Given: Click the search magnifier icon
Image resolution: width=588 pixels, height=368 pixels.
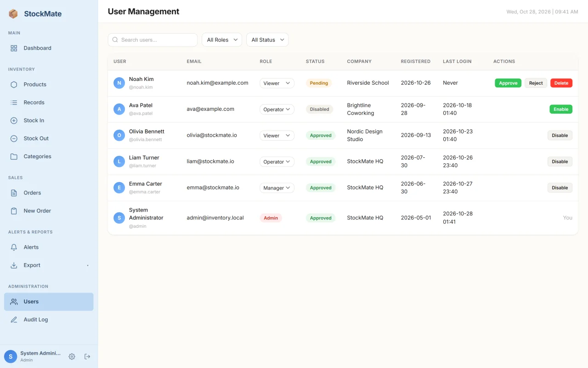Looking at the screenshot, I should pyautogui.click(x=115, y=40).
